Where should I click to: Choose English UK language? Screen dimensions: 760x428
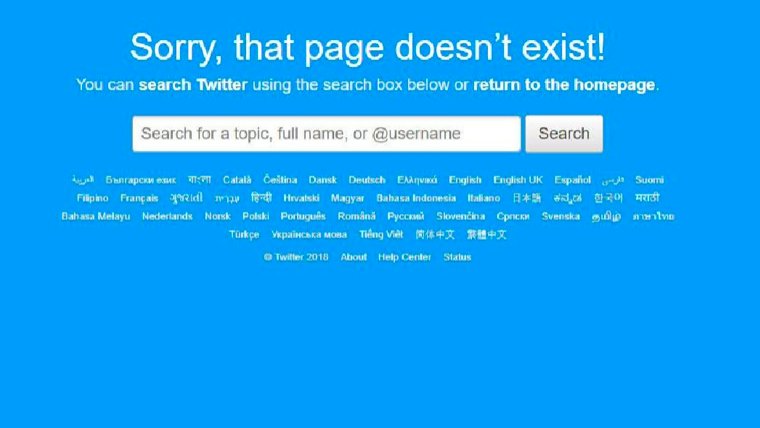click(518, 180)
